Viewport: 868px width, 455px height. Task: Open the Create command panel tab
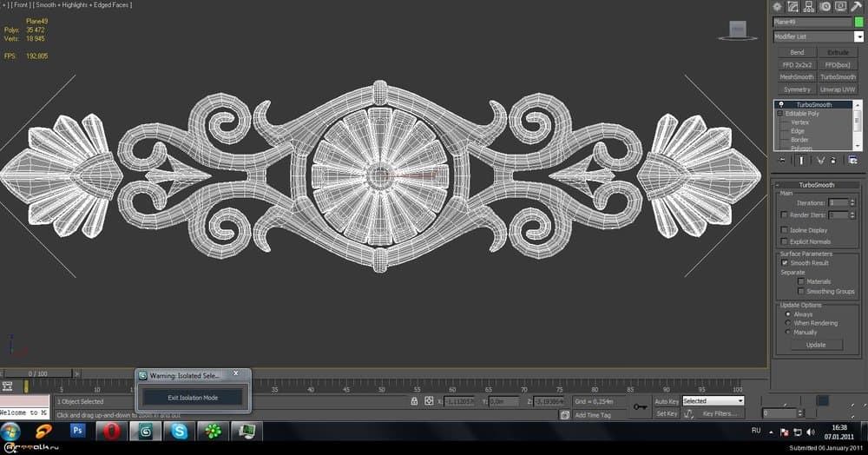(778, 6)
